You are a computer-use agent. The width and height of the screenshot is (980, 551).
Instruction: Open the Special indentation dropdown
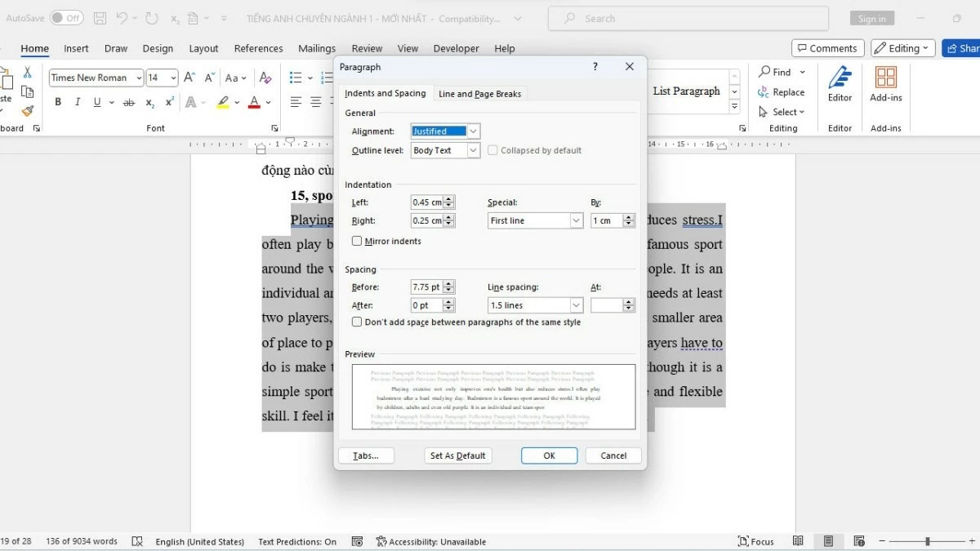(576, 220)
